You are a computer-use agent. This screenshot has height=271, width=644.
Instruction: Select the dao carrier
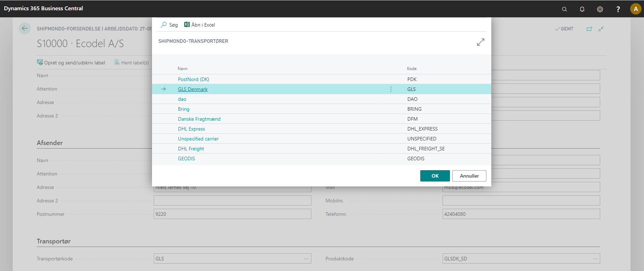point(182,99)
